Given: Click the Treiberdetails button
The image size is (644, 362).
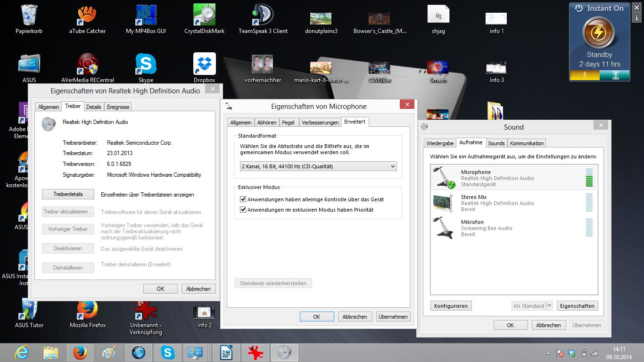Looking at the screenshot, I should click(68, 194).
